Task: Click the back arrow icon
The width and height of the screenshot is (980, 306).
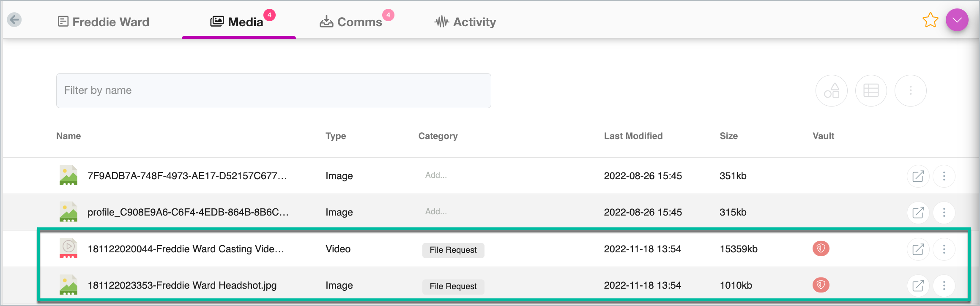Action: tap(14, 20)
